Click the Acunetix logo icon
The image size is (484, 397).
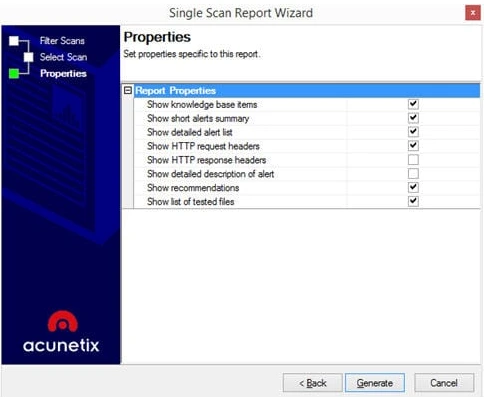pyautogui.click(x=63, y=321)
